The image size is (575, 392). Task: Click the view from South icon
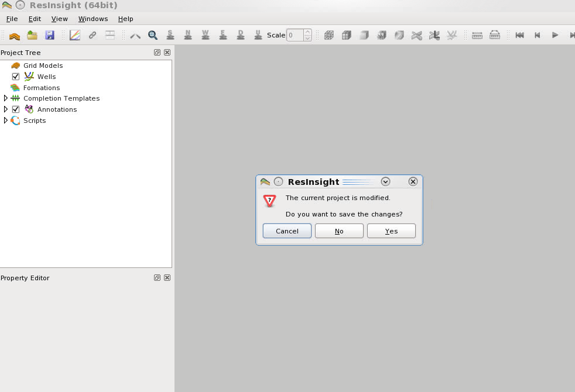[x=170, y=35]
